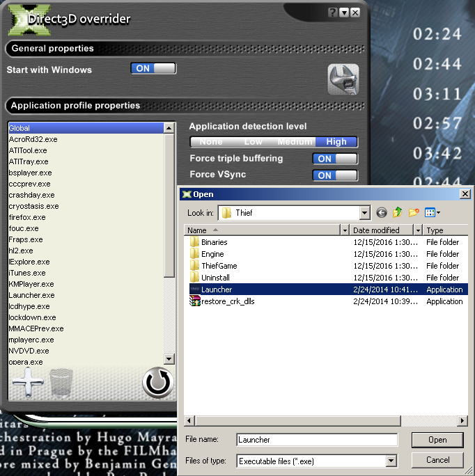The width and height of the screenshot is (475, 476).
Task: Set detection level to Medium
Action: click(295, 142)
